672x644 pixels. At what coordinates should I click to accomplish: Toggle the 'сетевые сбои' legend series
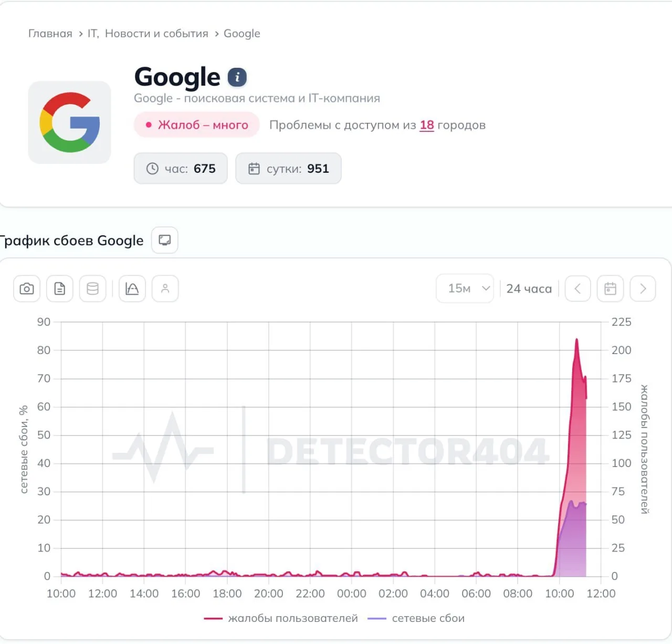[x=416, y=618]
